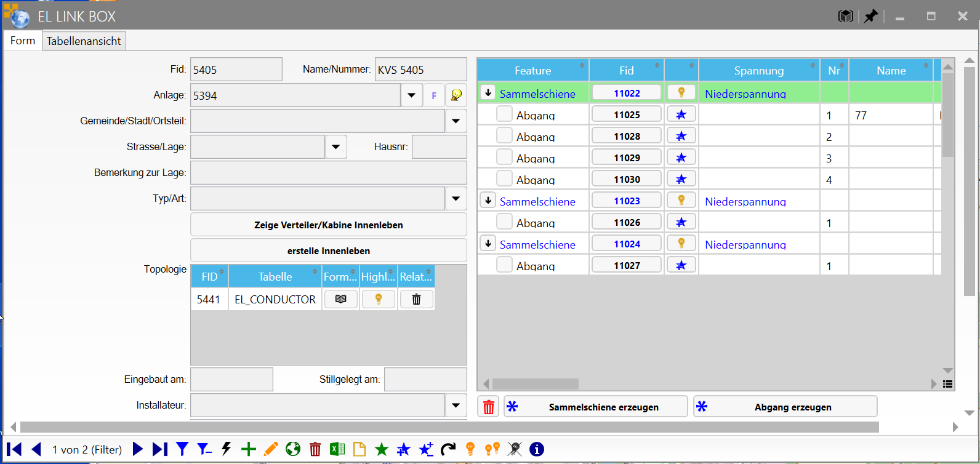Image resolution: width=980 pixels, height=464 pixels.
Task: Switch to Tabellenansicht tab
Action: coord(84,41)
